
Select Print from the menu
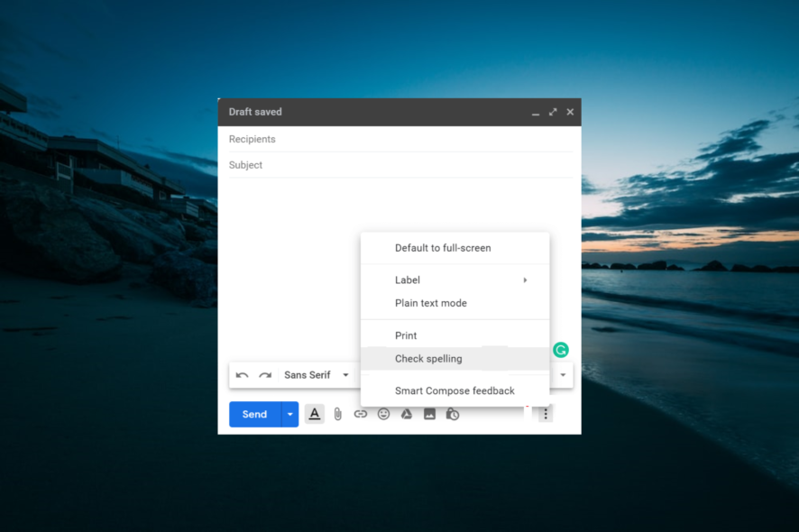coord(455,335)
